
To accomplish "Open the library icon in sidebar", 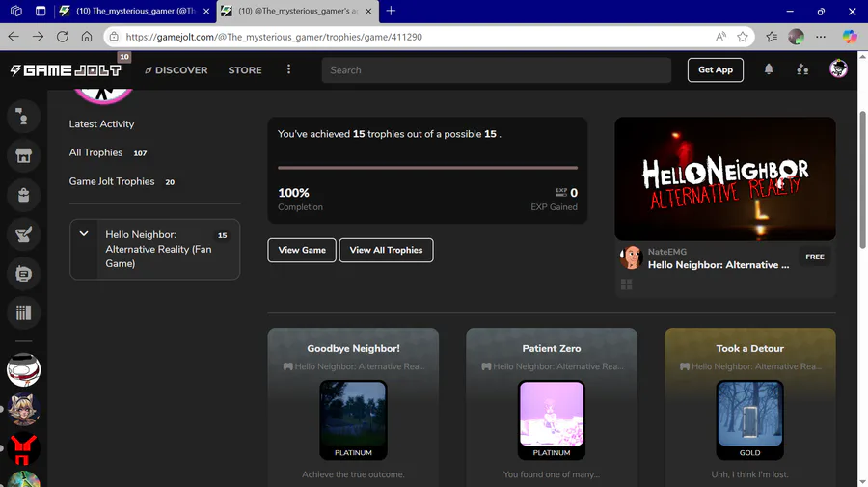I will coord(23,312).
